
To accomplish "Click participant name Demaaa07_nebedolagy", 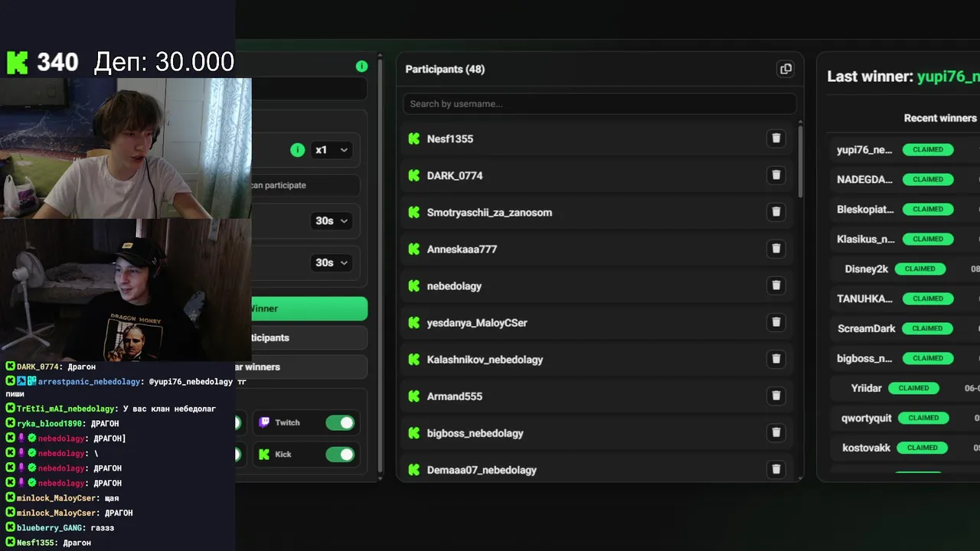I will click(x=482, y=469).
